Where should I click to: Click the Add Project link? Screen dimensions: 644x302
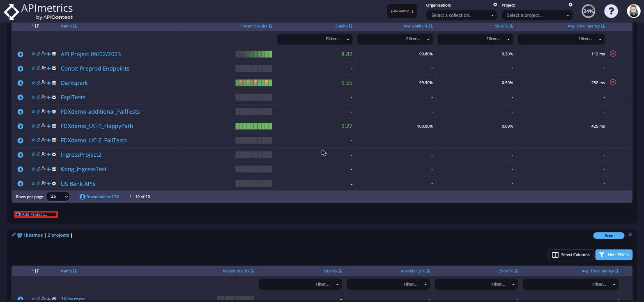point(36,215)
